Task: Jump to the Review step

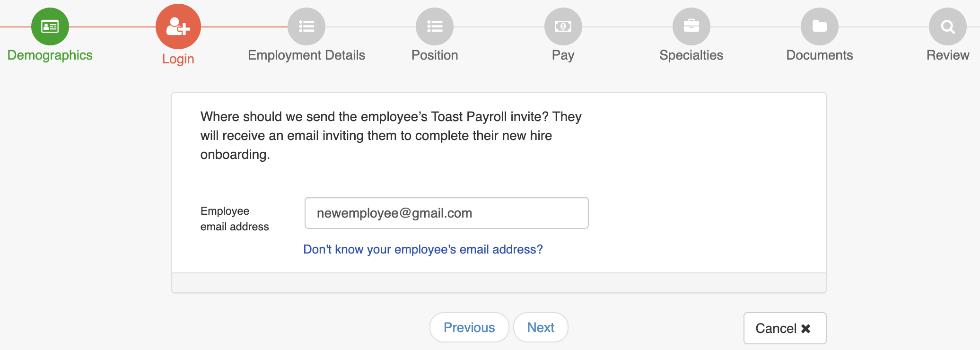Action: [947, 55]
